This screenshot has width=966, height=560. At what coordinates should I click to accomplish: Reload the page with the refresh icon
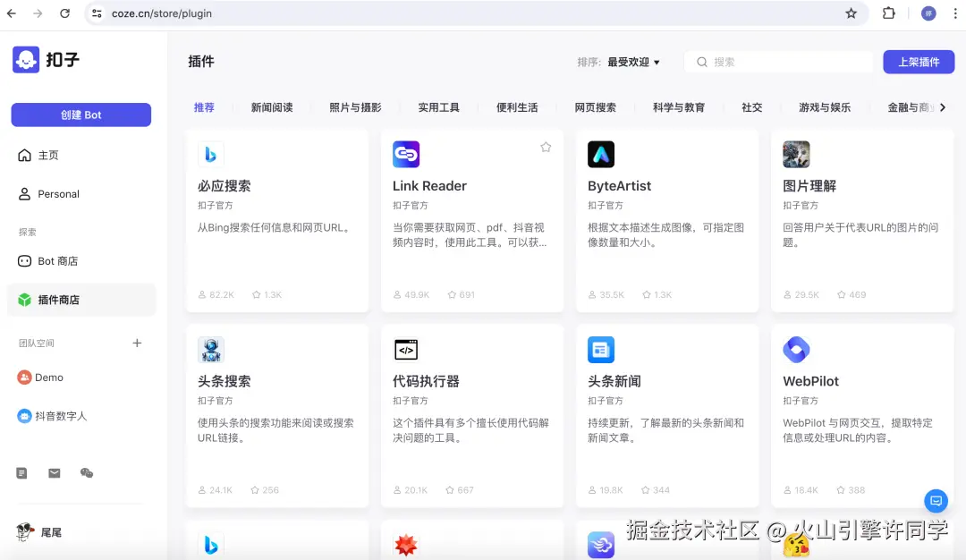pyautogui.click(x=64, y=13)
